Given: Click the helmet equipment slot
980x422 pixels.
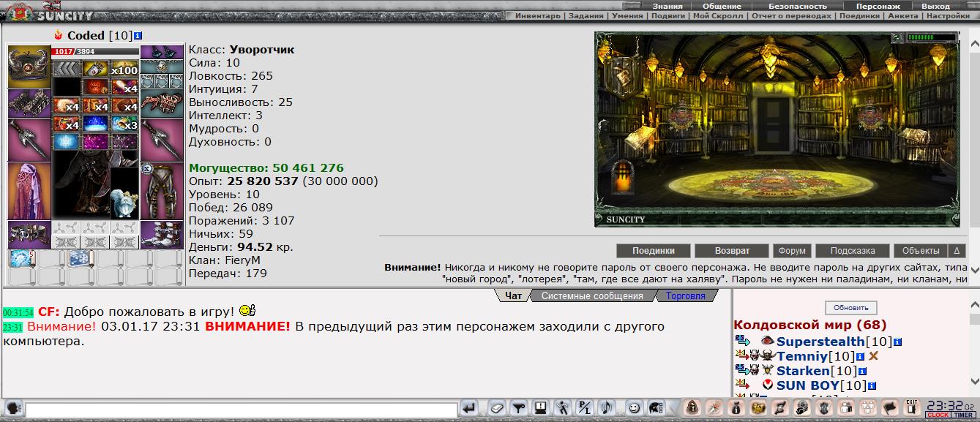Looking at the screenshot, I should [29, 67].
